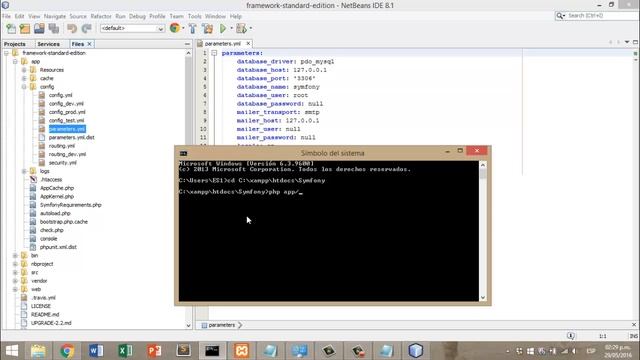Expand the vendor folder node
Viewport: 640px width, 360px height.
(15, 281)
